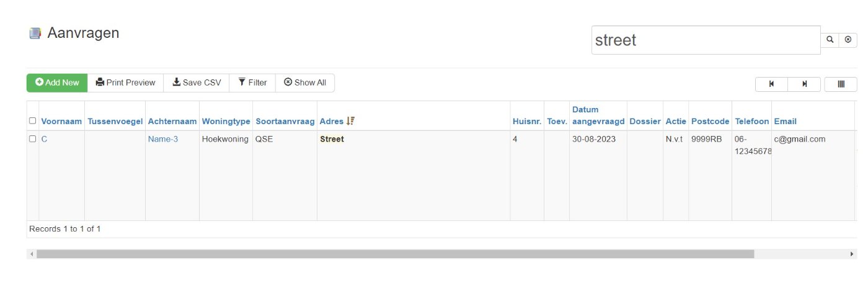Screen dimensions: 868x293
Task: Toggle the select-all header checkbox
Action: pyautogui.click(x=33, y=121)
